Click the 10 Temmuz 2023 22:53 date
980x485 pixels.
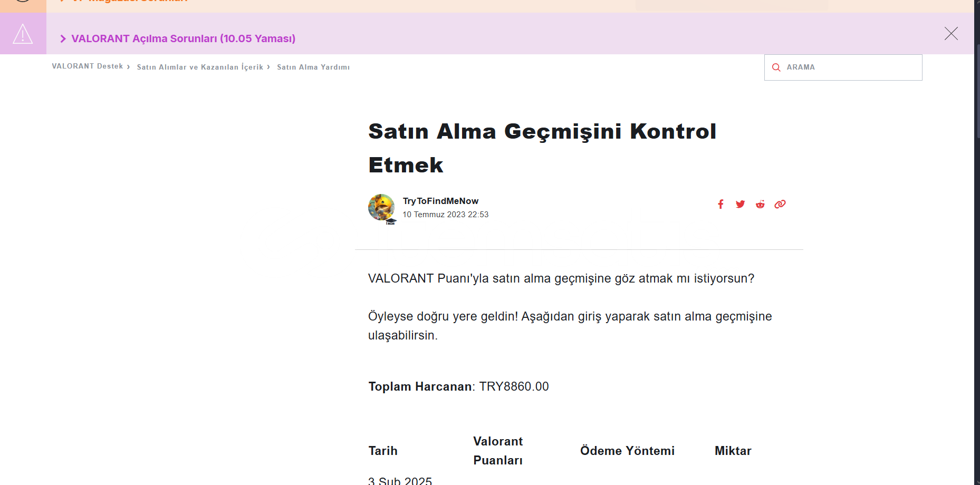(446, 215)
